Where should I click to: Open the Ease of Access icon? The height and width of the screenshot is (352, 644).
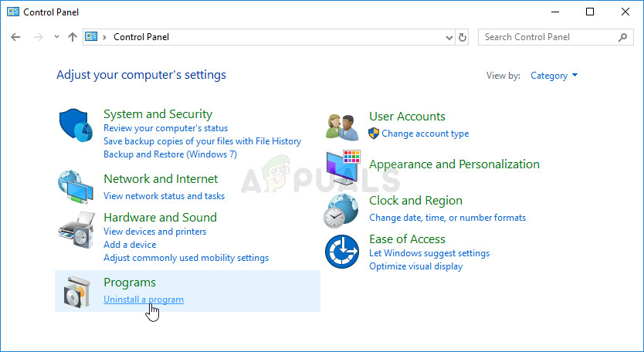coord(343,252)
